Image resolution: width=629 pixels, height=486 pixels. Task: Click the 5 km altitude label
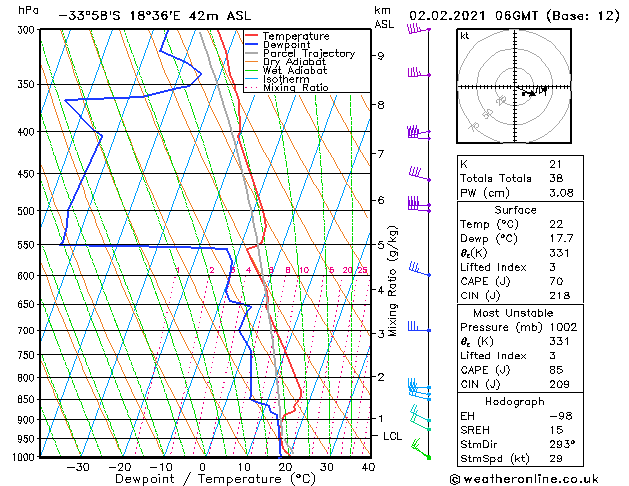coord(381,245)
